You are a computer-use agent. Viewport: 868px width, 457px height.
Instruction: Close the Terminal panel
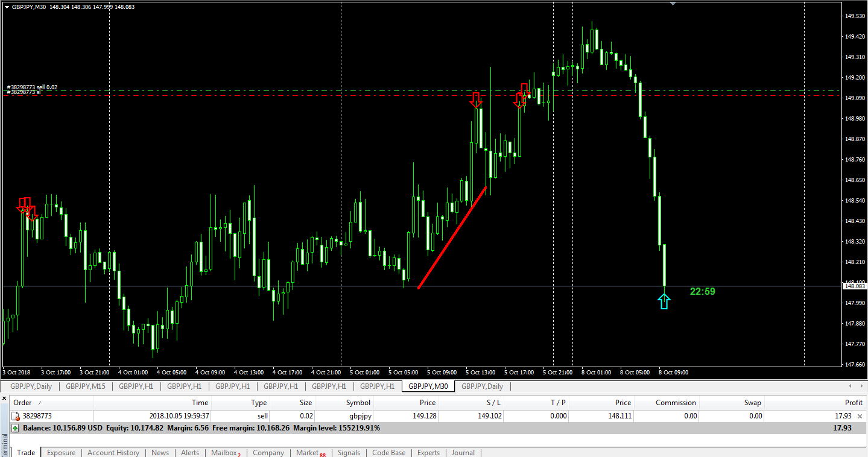pos(5,399)
